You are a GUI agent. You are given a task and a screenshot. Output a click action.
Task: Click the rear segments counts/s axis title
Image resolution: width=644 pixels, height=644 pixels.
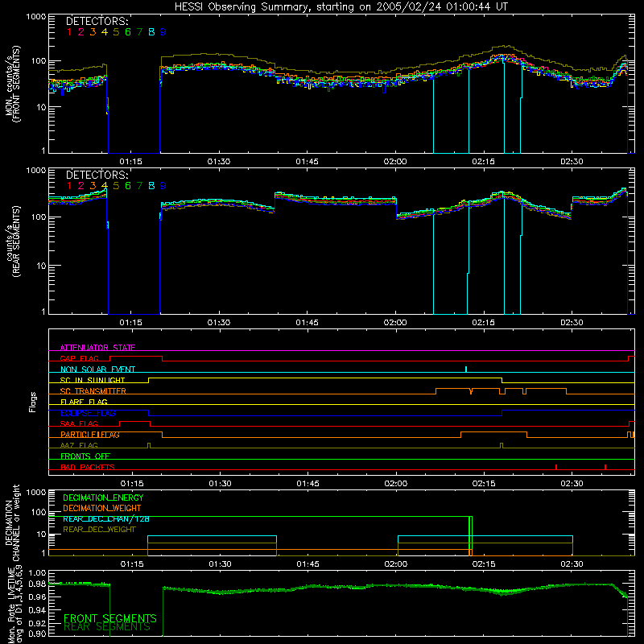point(12,241)
